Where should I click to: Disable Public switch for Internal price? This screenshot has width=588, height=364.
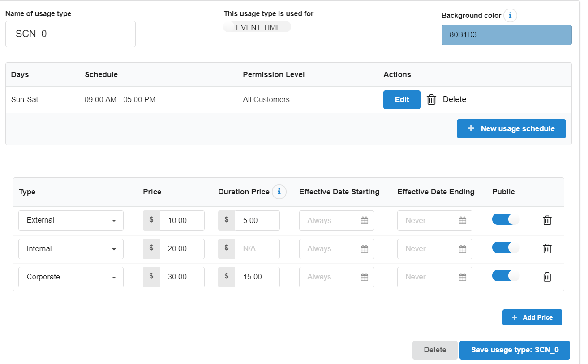(506, 248)
